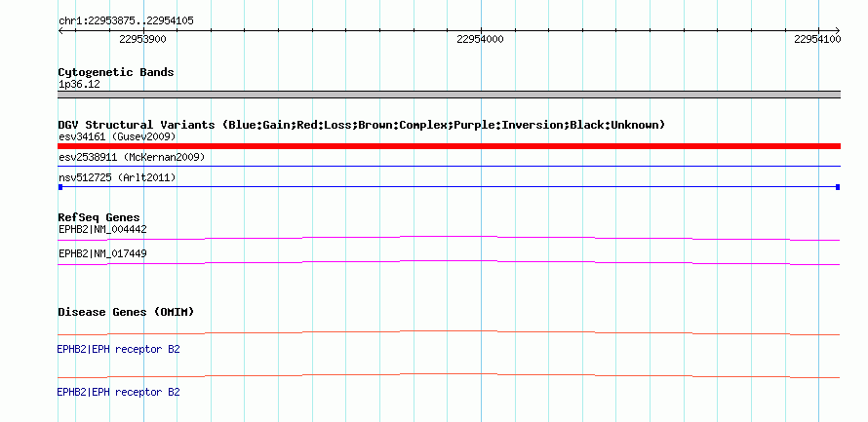Select the magenta EPHB2|NM_017449 transcript line
Image resolution: width=868 pixels, height=422 pixels.
tap(449, 263)
